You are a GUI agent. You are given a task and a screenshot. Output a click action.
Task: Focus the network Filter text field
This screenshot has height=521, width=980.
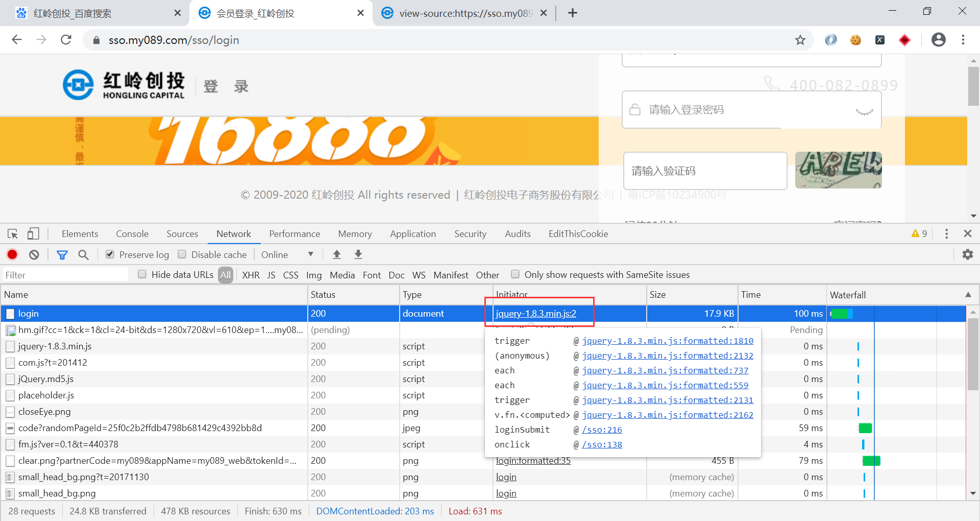[x=65, y=275]
